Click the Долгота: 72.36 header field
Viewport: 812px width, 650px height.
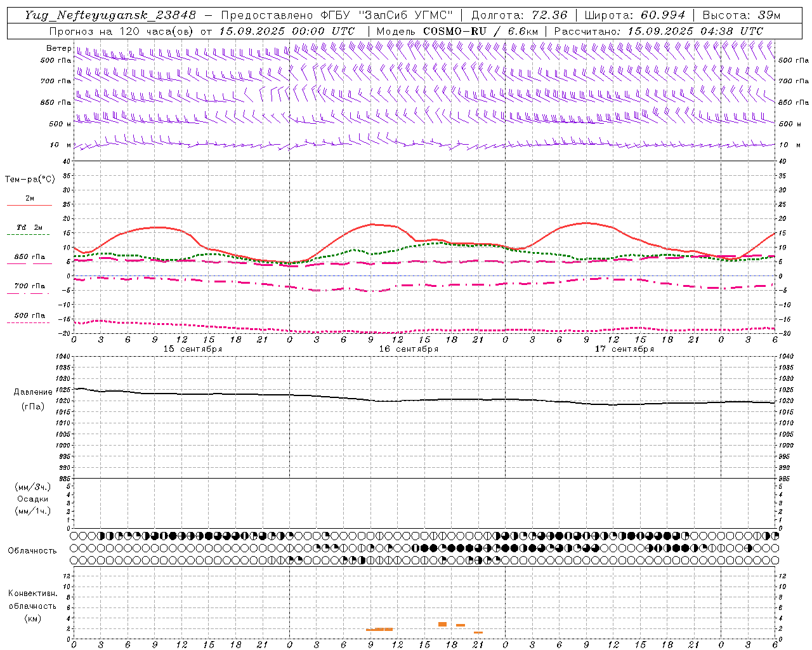pos(520,15)
